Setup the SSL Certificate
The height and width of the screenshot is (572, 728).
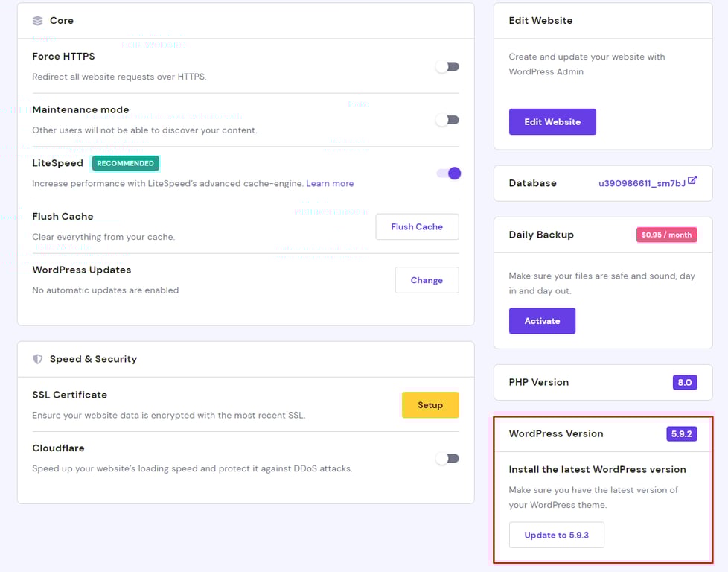tap(430, 404)
